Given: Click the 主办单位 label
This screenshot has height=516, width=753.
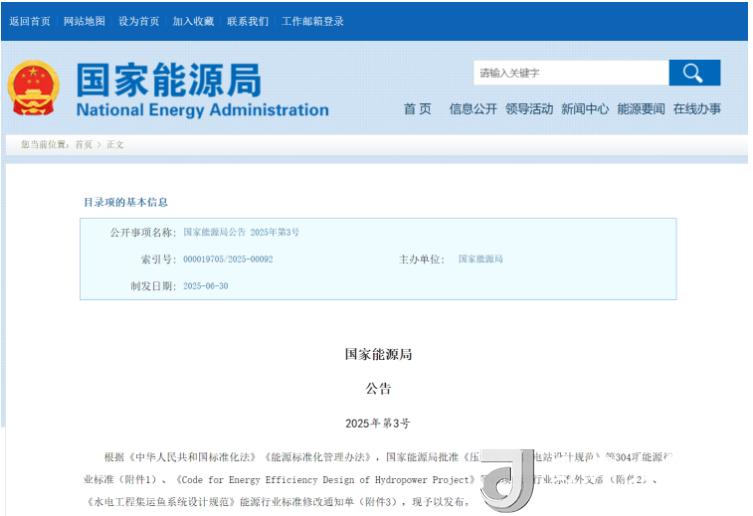Looking at the screenshot, I should pos(422,259).
